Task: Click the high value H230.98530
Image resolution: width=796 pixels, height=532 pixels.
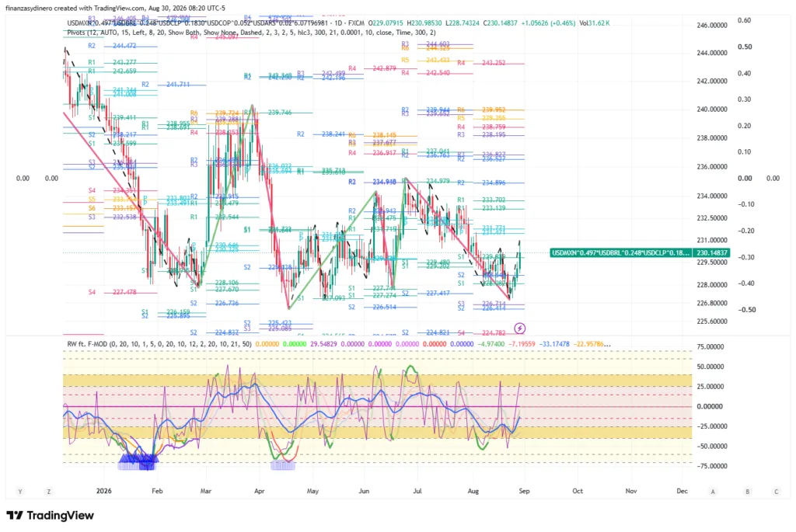Action: [x=424, y=23]
